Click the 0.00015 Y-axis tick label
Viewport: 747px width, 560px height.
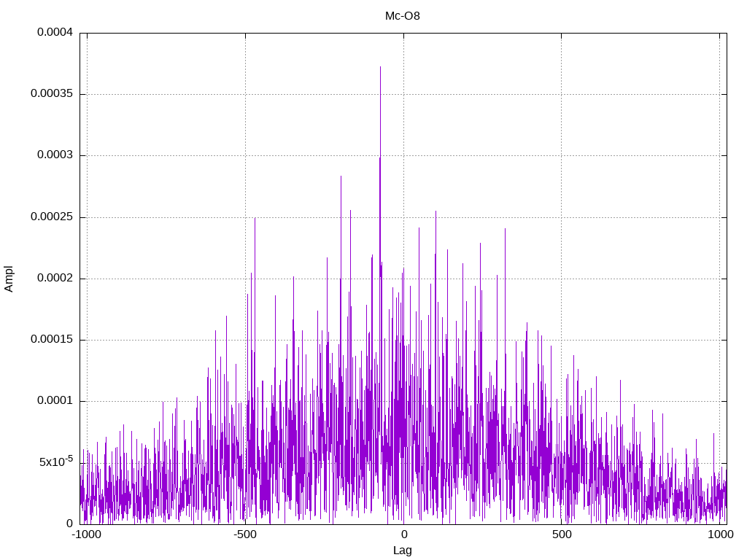pos(52,340)
